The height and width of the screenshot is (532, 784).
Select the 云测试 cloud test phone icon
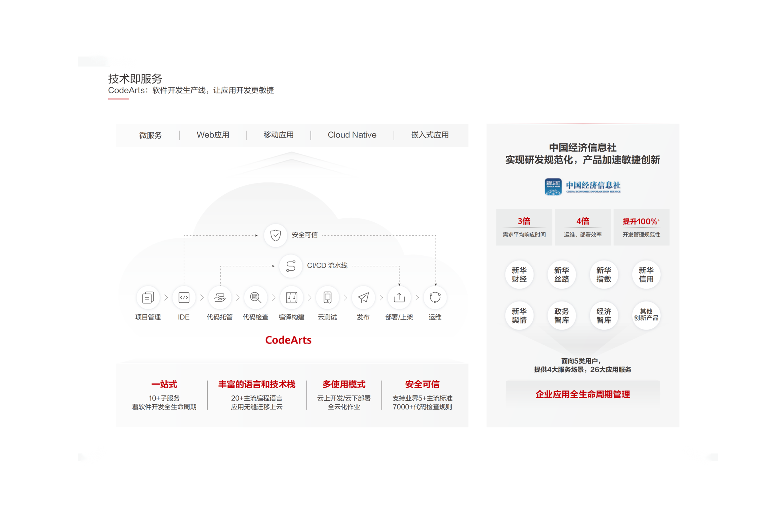click(x=327, y=298)
